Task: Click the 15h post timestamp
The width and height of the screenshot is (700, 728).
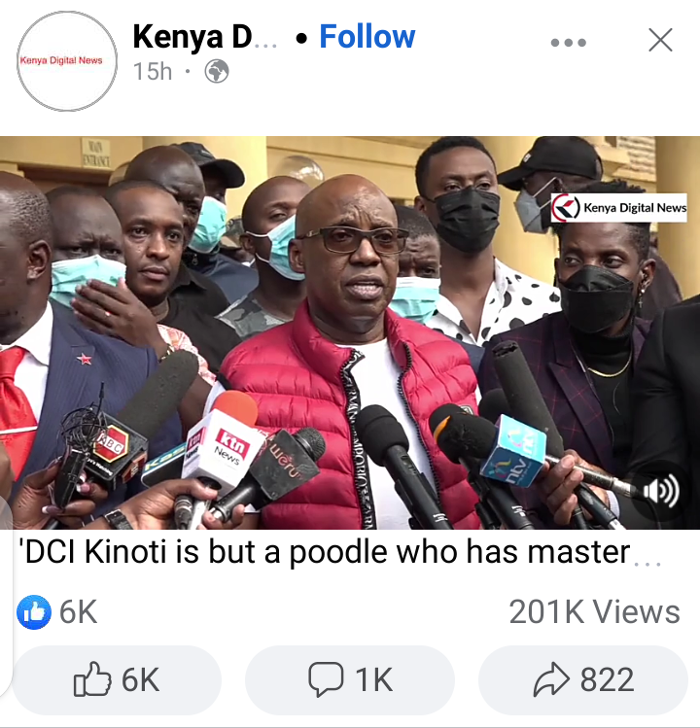Action: tap(153, 72)
